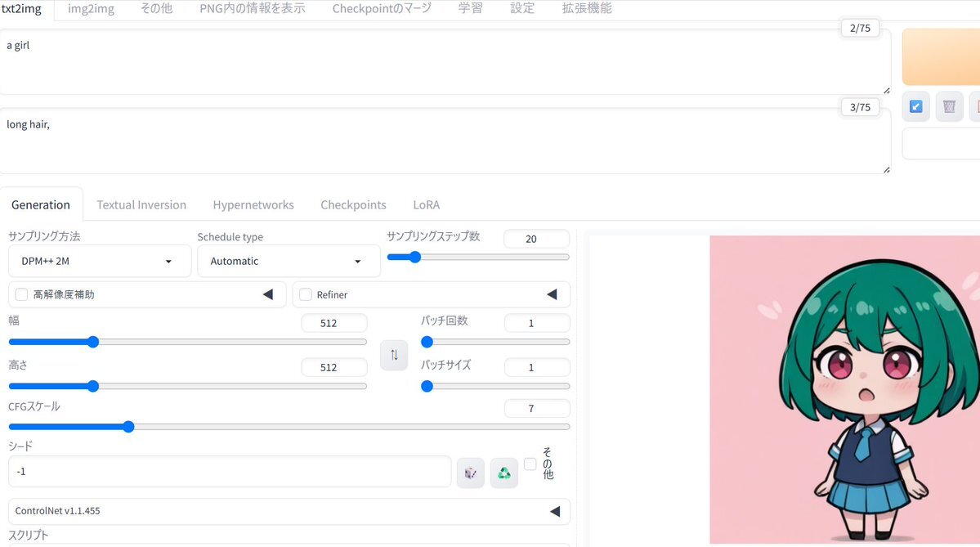Open the 学習 tab

coord(470,9)
